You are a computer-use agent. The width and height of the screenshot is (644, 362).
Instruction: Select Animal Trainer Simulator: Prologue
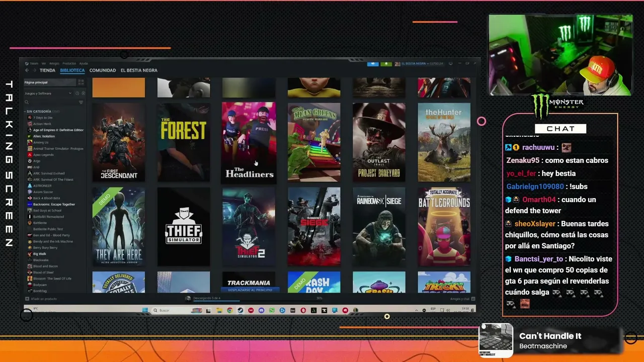click(x=58, y=149)
